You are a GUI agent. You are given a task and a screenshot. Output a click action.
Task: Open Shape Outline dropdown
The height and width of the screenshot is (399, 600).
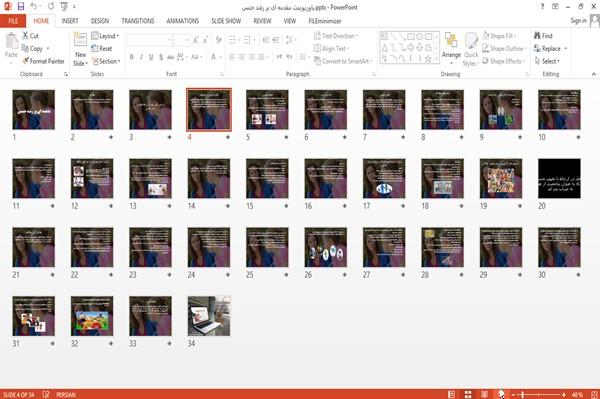tap(504, 48)
